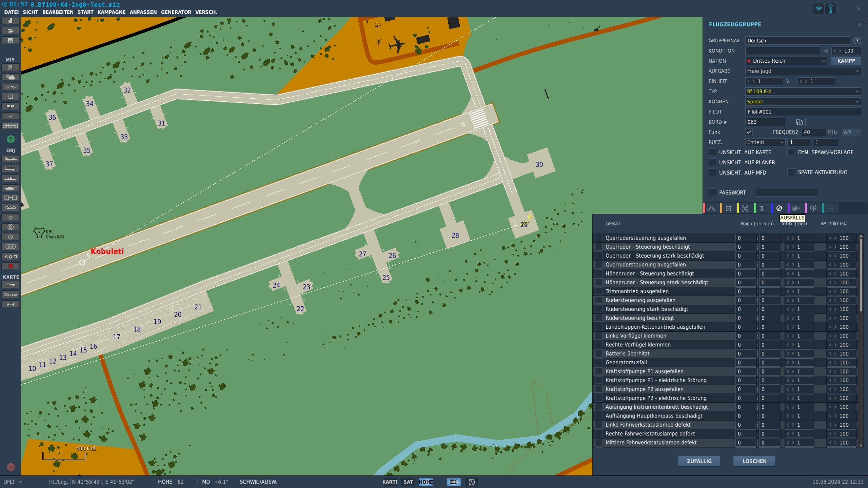The image size is (868, 488).
Task: Select the ground vehicle tank tool
Action: pyautogui.click(x=10, y=188)
